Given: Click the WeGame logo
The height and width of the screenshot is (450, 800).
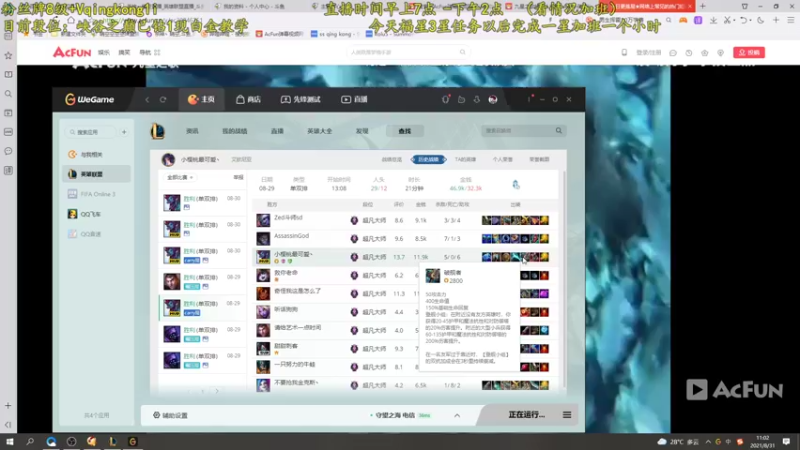Looking at the screenshot, I should coord(90,99).
